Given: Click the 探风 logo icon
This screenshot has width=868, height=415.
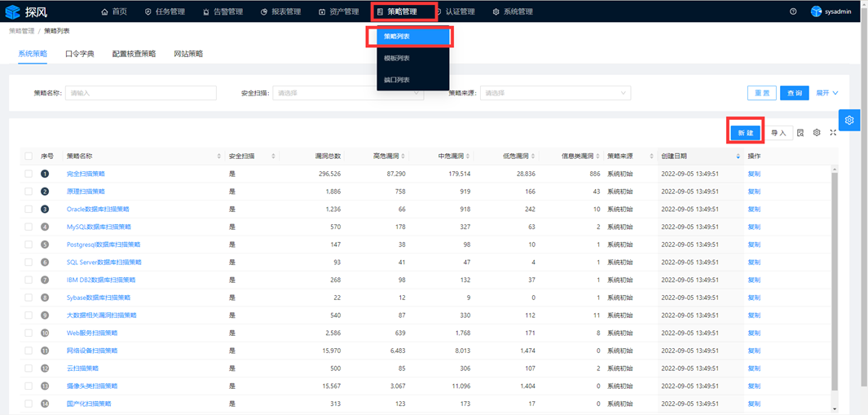Looking at the screenshot, I should [x=12, y=11].
